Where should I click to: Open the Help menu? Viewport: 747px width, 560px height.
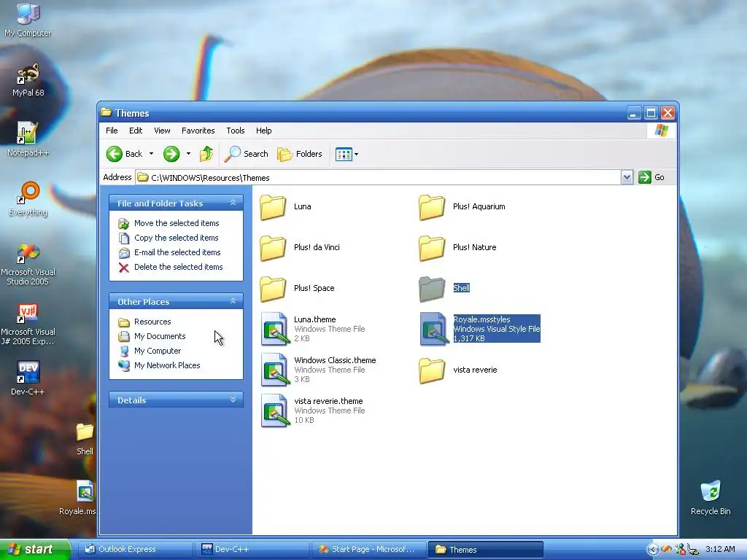[x=263, y=131]
